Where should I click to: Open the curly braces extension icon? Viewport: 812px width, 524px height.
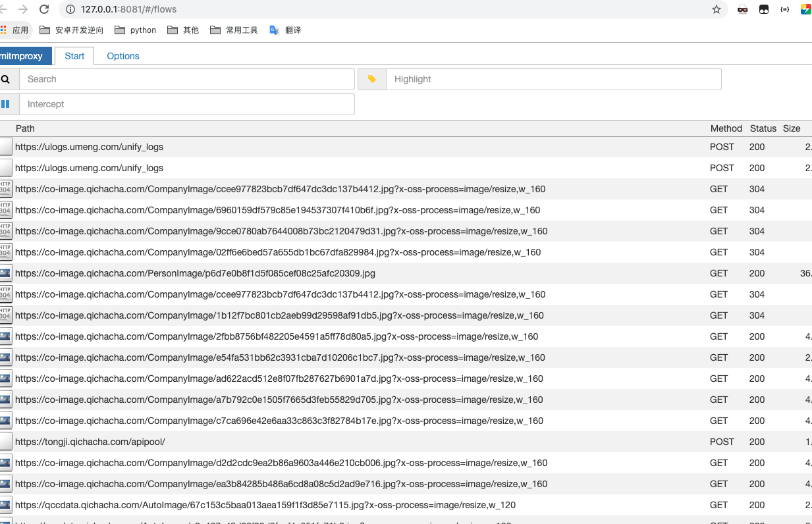(x=784, y=9)
